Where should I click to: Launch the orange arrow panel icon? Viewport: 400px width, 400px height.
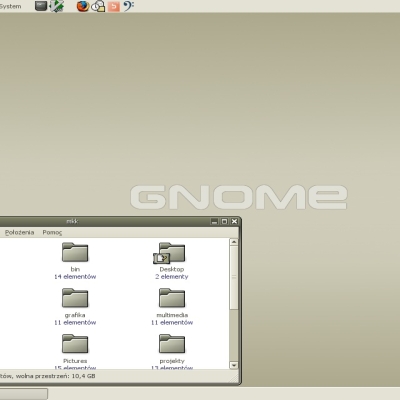pos(114,6)
